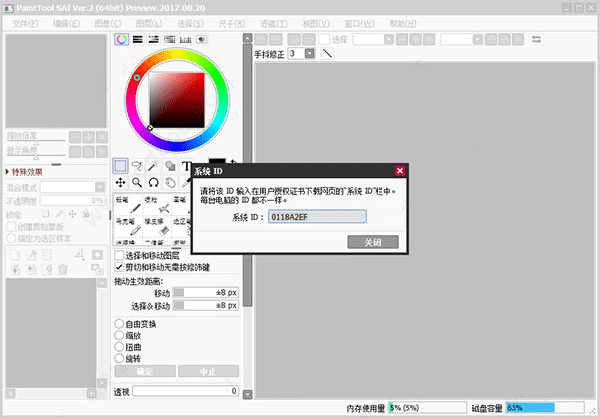Choose the eraser (橡皮擦) tool
This screenshot has width=600, height=418.
click(157, 227)
